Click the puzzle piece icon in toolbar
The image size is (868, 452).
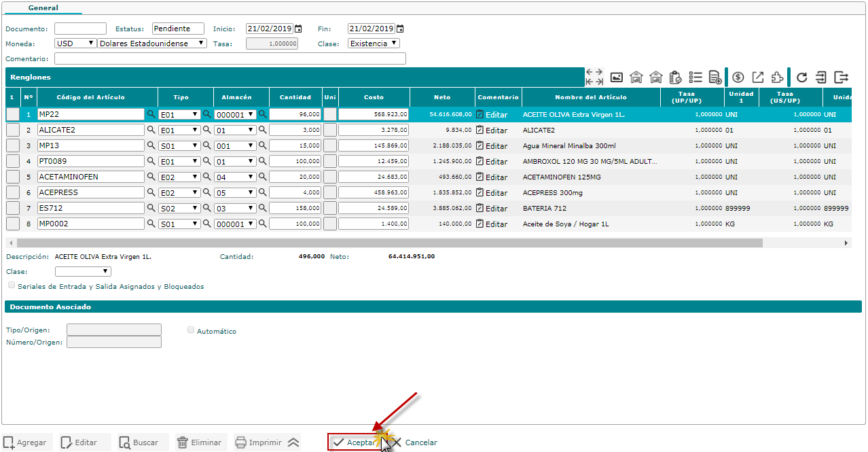pyautogui.click(x=777, y=77)
